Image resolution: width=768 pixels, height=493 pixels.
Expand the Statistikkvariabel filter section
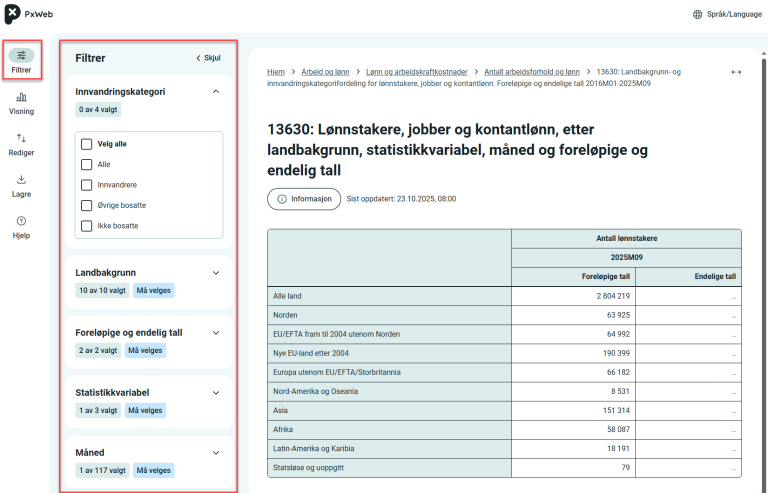(216, 393)
